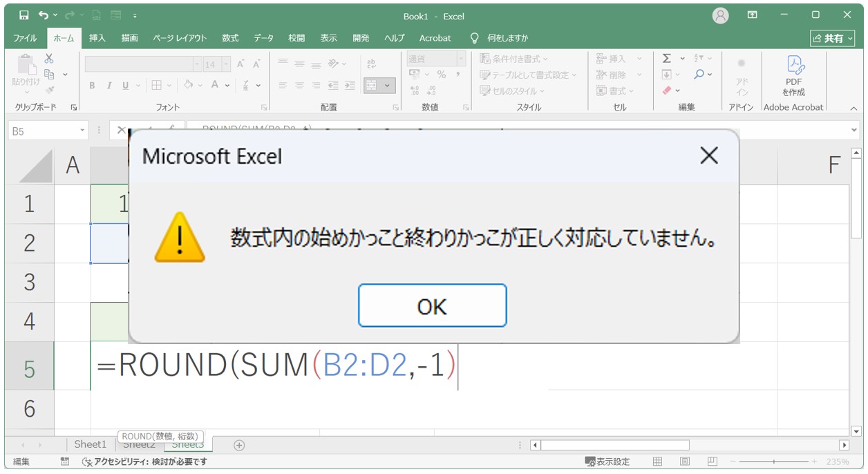Collapse the ribbon using the chevron
868x474 pixels.
(853, 108)
